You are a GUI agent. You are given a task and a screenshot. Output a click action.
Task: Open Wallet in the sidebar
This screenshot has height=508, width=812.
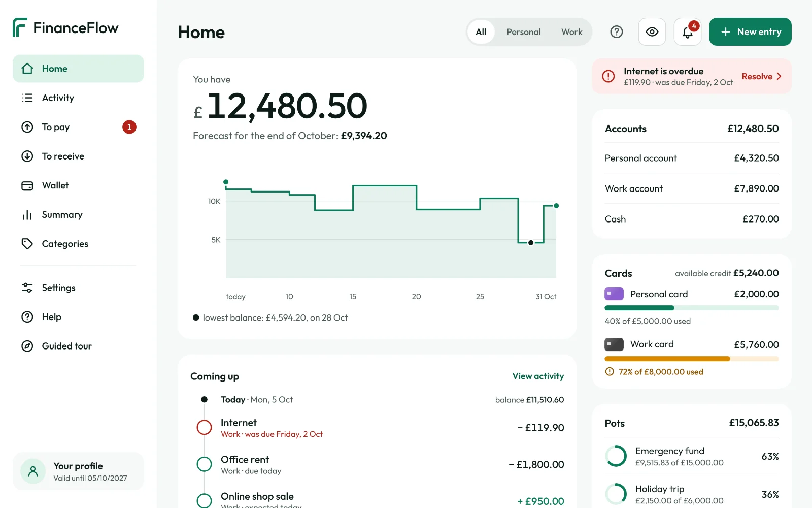[x=78, y=185]
